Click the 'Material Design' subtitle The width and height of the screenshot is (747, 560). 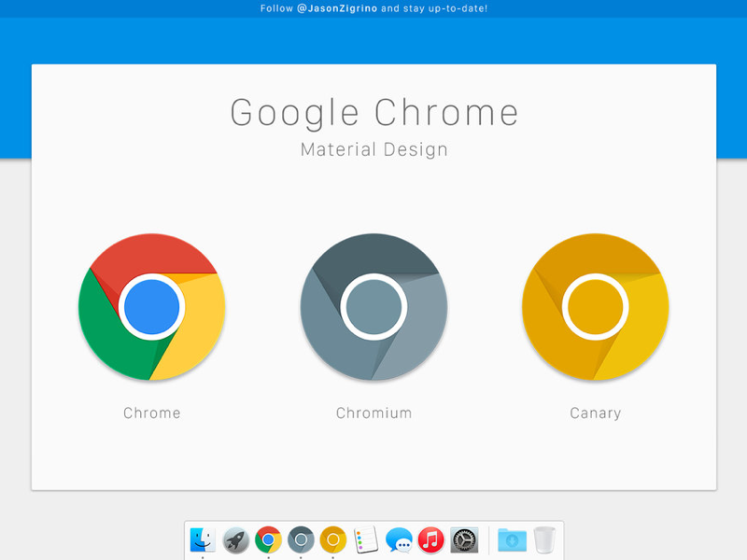(374, 149)
